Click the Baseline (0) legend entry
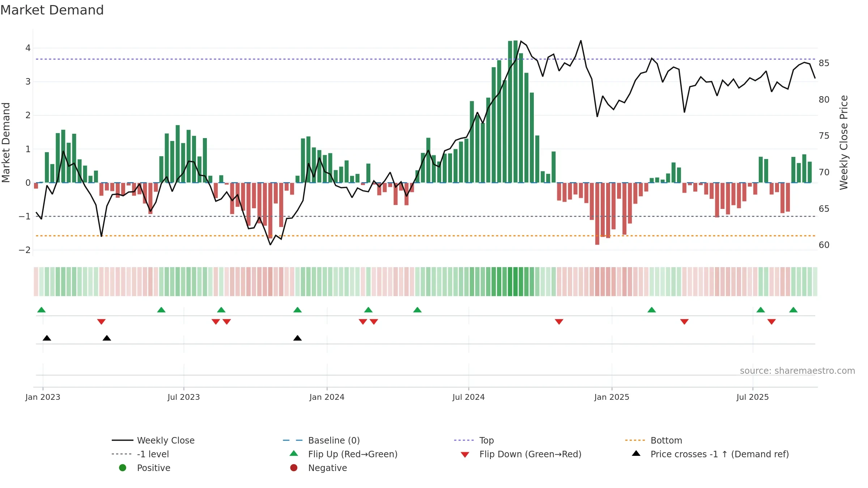This screenshot has width=868, height=488. click(321, 440)
